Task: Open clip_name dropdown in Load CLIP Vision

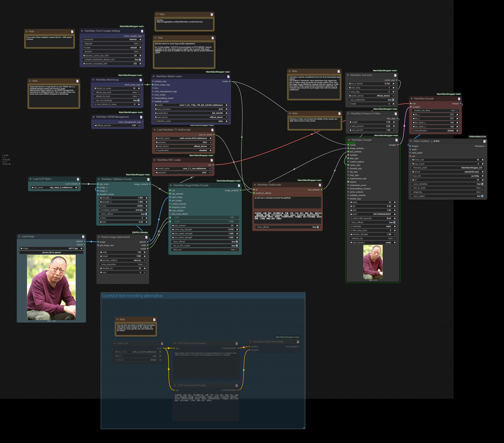Action: coord(54,188)
